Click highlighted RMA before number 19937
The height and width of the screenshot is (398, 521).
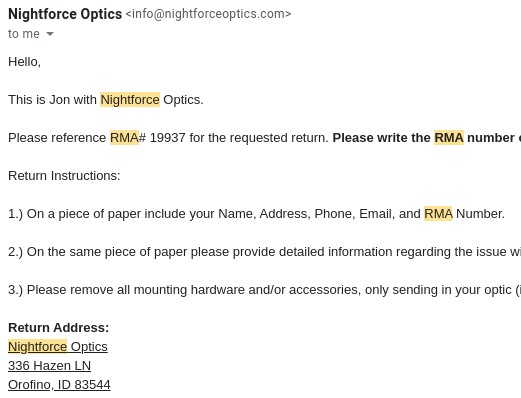click(x=124, y=138)
